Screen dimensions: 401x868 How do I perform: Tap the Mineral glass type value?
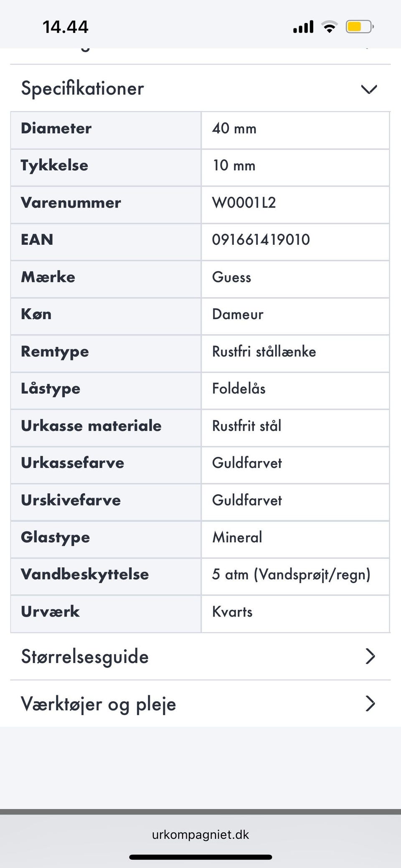[x=237, y=538]
